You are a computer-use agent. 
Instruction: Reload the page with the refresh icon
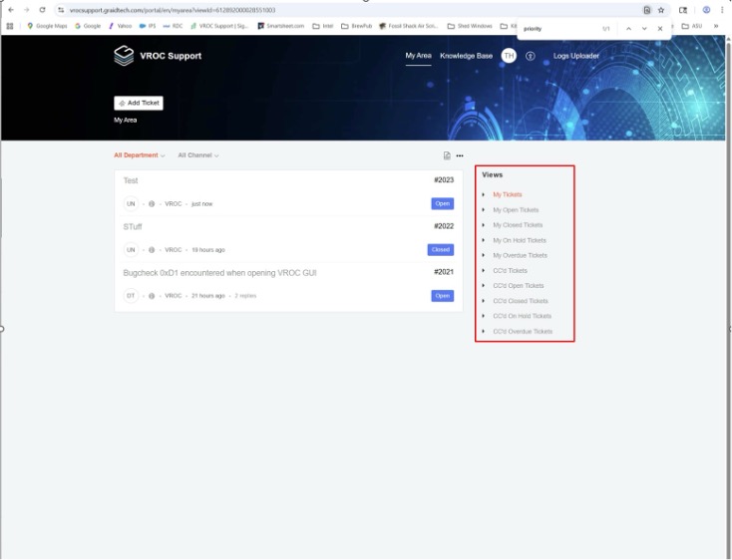pos(42,9)
